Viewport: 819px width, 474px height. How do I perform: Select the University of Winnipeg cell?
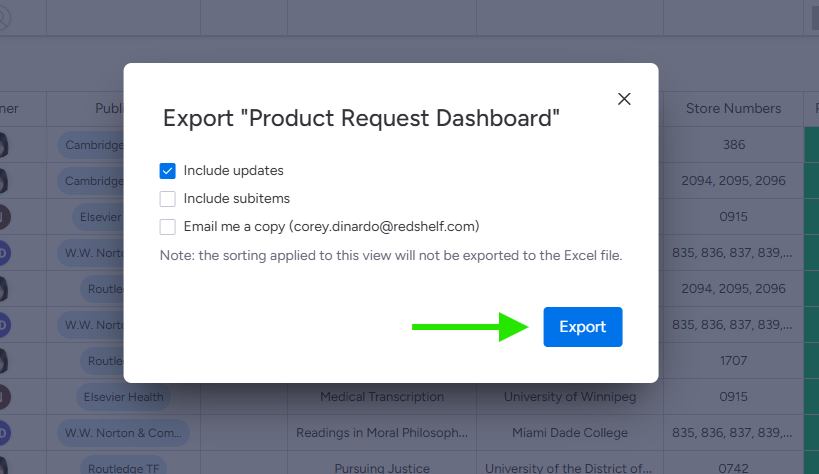568,397
